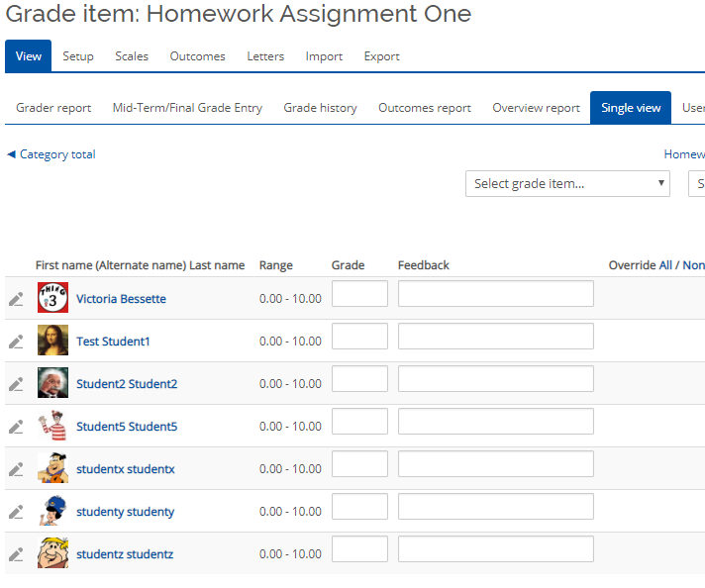Click the Grade field for Victoria Bessette

coord(359,294)
